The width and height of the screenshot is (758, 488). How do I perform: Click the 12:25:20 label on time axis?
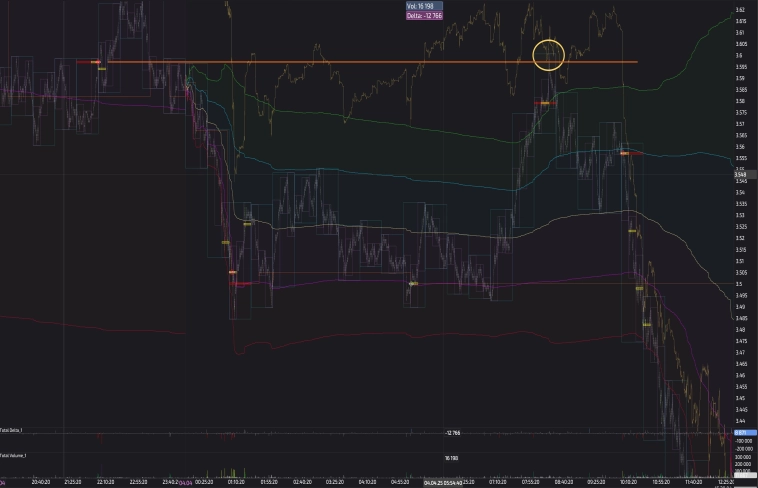click(x=727, y=482)
